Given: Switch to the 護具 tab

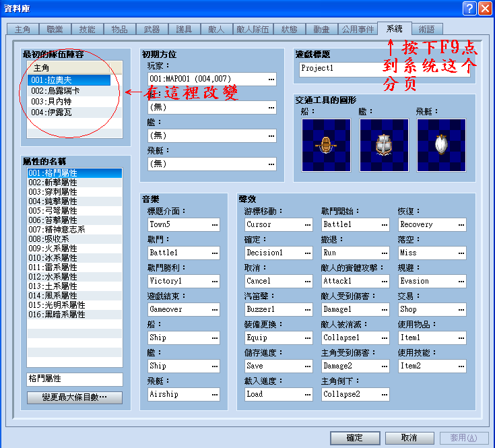Looking at the screenshot, I should point(184,30).
